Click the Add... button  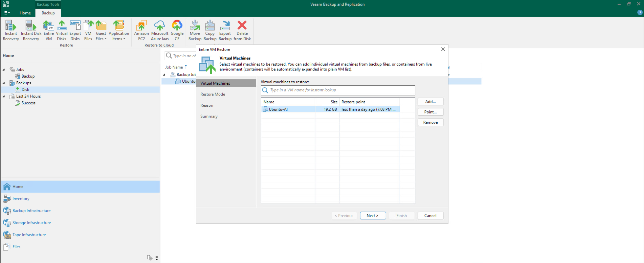pos(430,102)
